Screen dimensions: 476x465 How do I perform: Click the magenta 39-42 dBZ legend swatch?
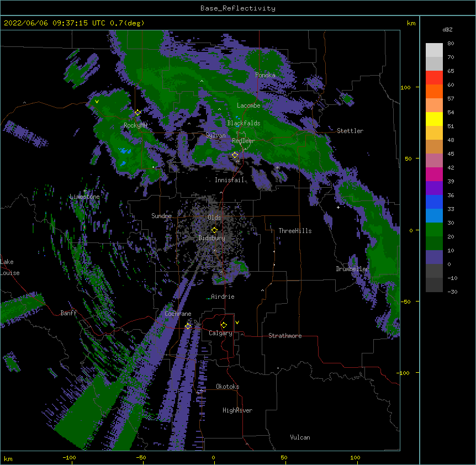click(x=434, y=174)
